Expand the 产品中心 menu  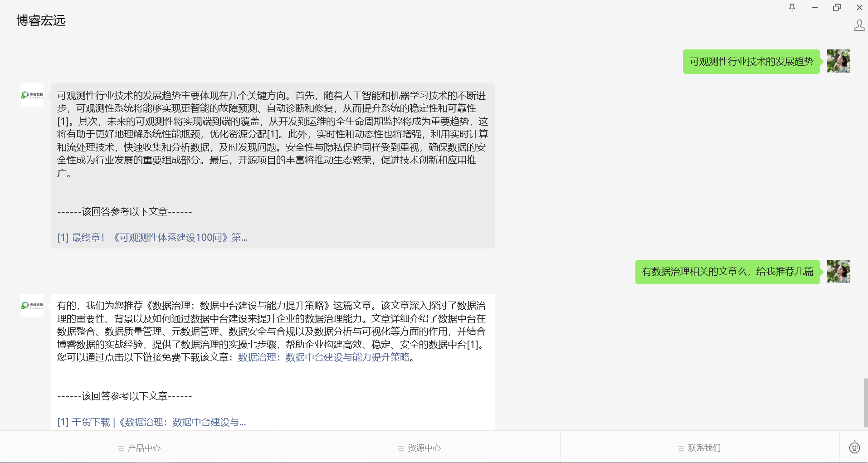140,448
